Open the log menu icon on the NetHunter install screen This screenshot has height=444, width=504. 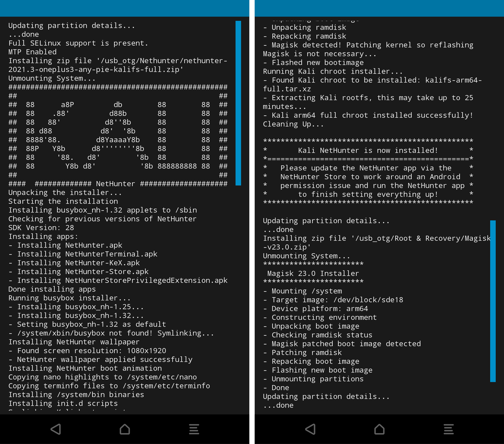194,429
